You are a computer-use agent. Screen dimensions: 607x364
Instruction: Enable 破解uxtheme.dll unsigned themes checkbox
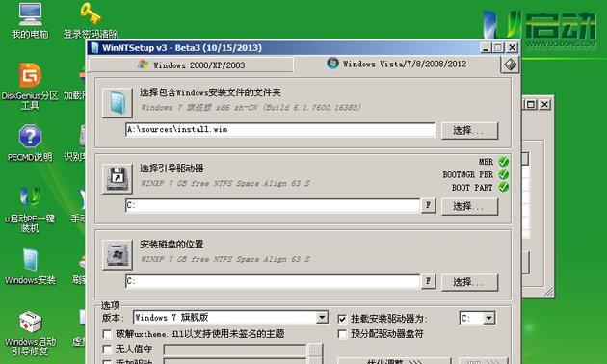click(x=107, y=334)
